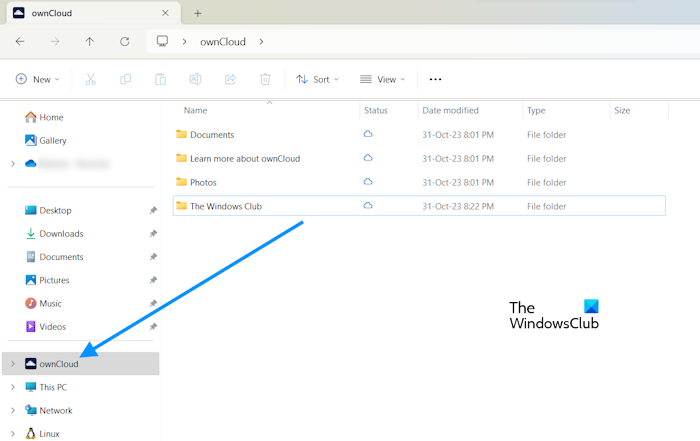Open the New item dropdown
The image size is (700, 441).
[38, 79]
